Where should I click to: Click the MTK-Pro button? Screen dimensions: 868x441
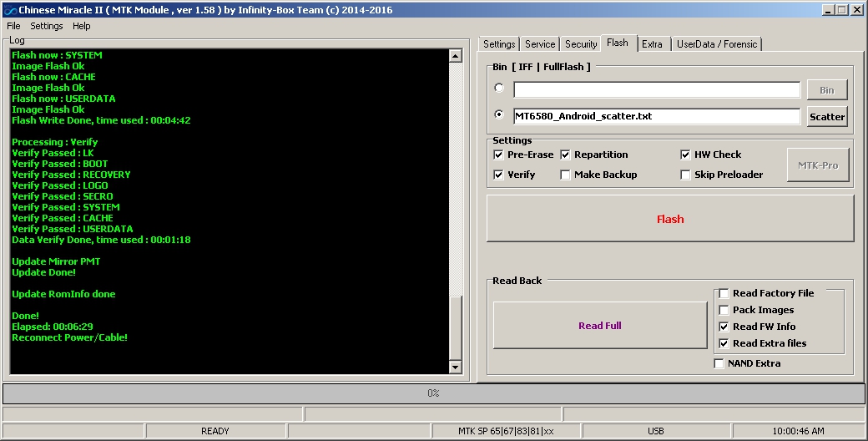[818, 165]
